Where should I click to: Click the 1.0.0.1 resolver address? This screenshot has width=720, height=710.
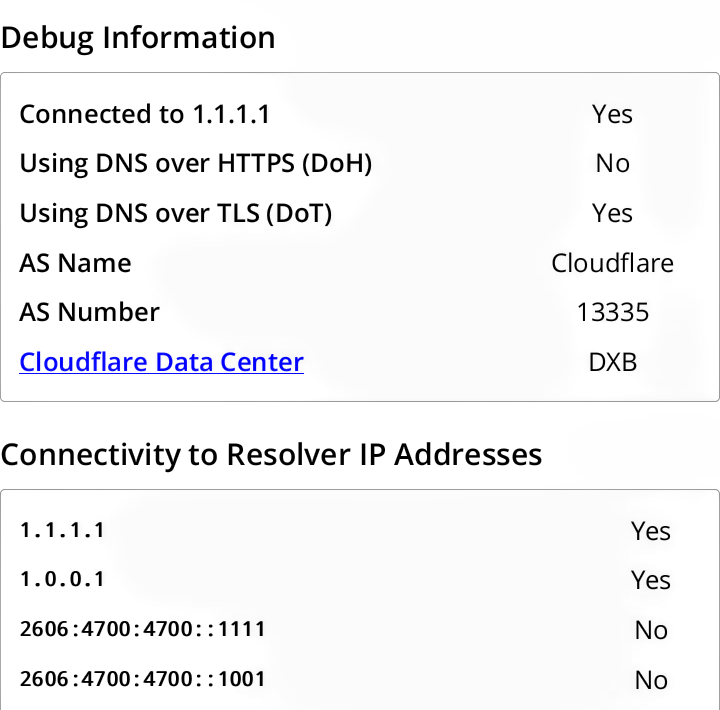[62, 579]
